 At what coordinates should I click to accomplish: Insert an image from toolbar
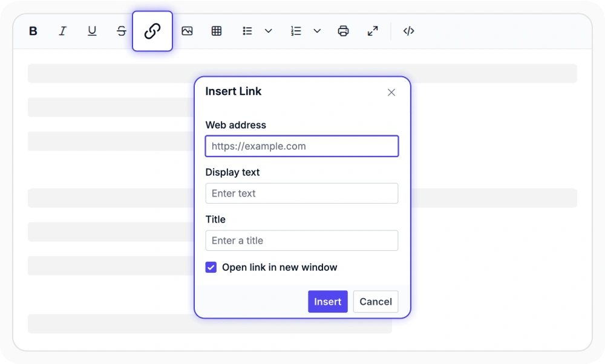pos(187,31)
